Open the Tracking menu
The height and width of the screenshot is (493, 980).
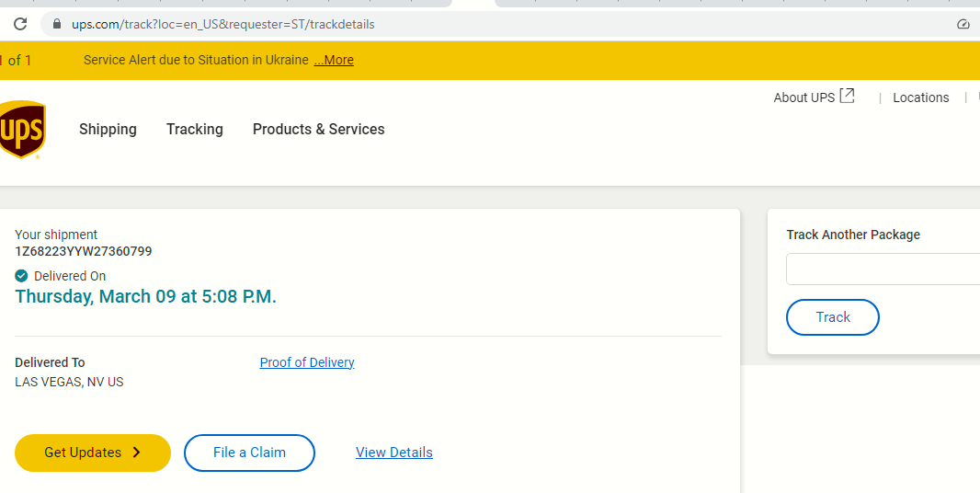click(194, 130)
